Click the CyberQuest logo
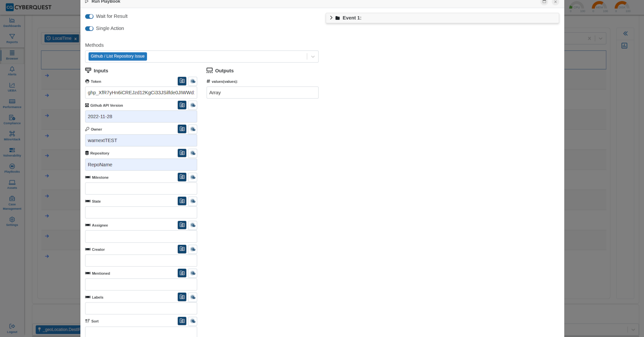 tap(28, 7)
